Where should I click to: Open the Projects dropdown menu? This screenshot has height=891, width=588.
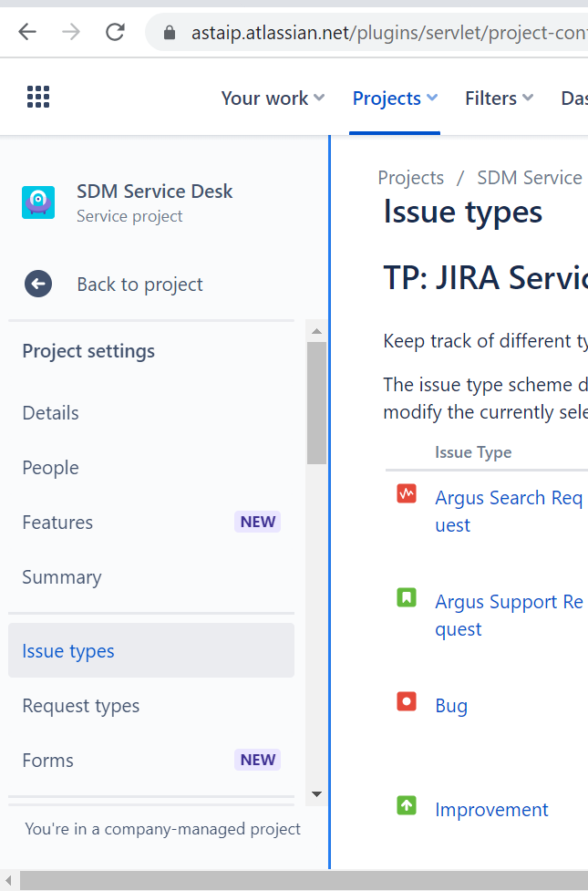point(395,98)
